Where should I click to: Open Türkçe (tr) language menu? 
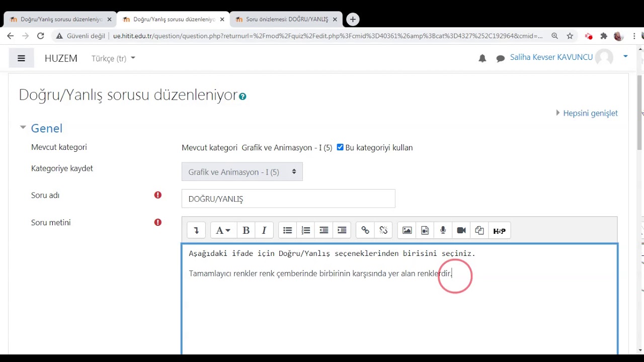[113, 58]
